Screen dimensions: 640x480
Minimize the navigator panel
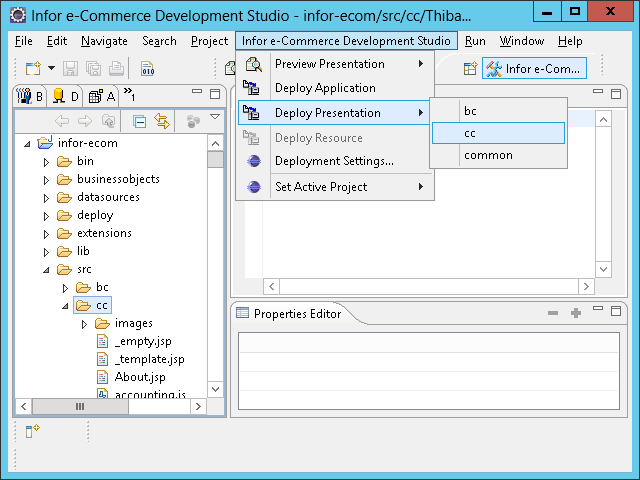point(194,94)
